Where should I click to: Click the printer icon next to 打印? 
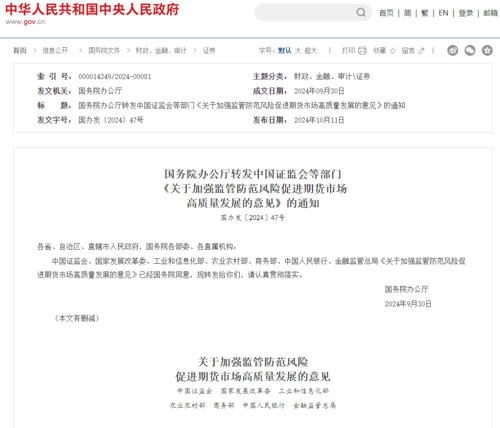pyautogui.click(x=362, y=51)
